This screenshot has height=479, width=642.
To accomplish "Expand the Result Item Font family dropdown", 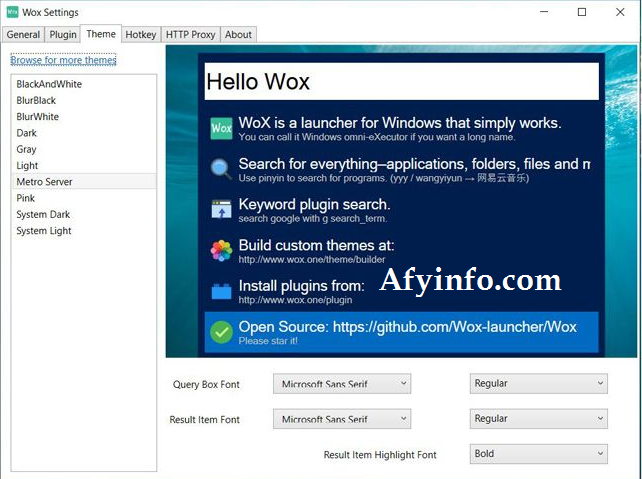I will (x=342, y=419).
